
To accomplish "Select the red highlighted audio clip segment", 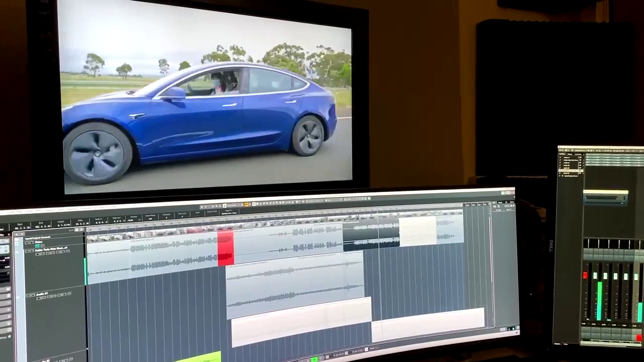I will tap(225, 247).
